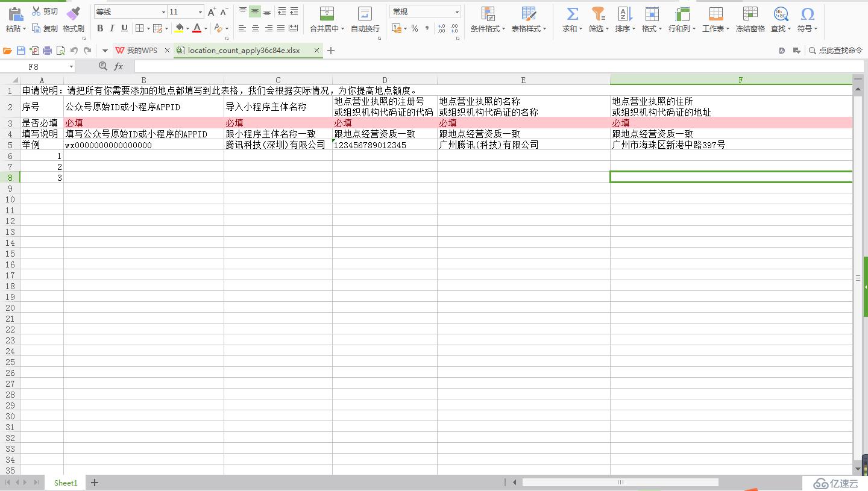
Task: Decrease font size with the A- icon
Action: 224,12
